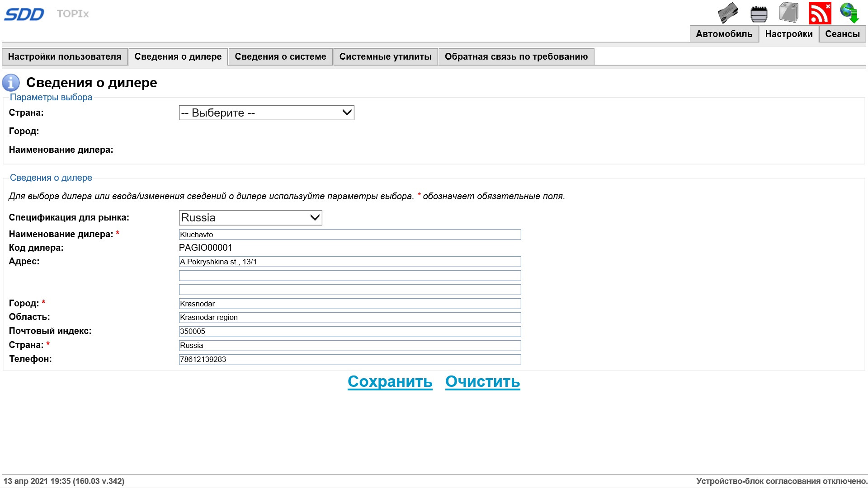Click the Сохранить link
Viewport: 868px width, 488px height.
[x=390, y=382]
